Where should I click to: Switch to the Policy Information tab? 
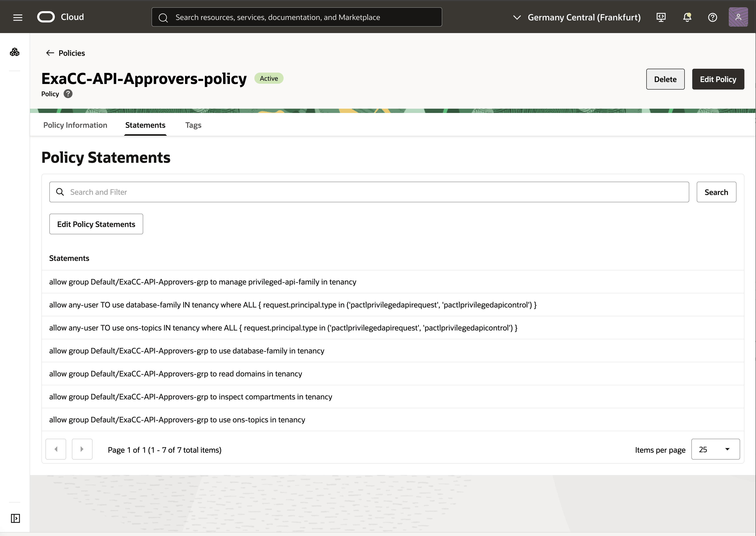click(75, 125)
